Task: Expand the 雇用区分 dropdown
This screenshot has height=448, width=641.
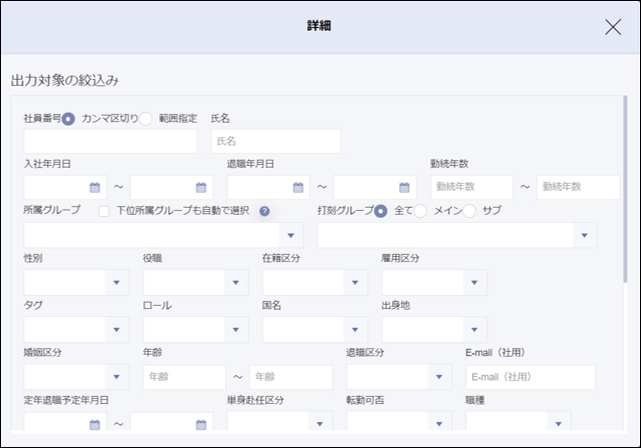Action: pos(475,283)
